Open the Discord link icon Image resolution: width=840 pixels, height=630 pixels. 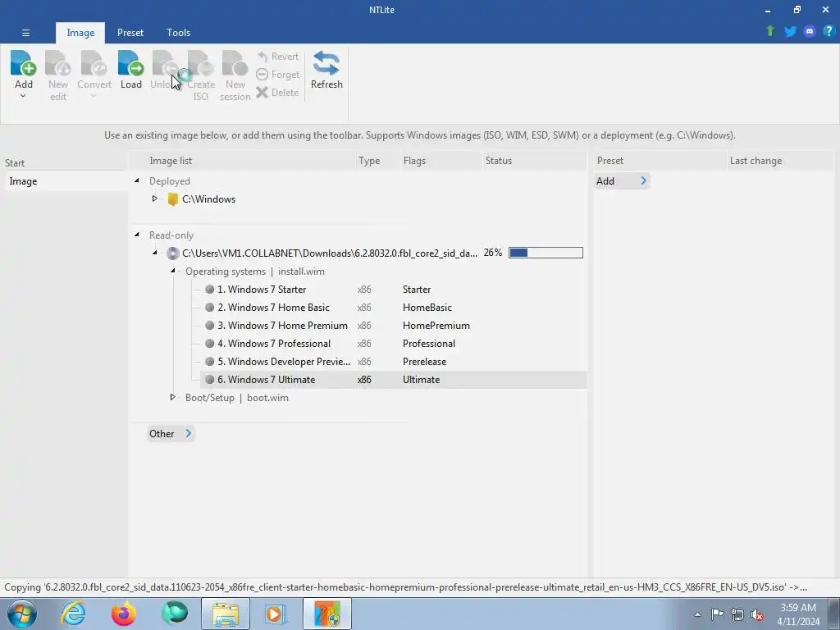click(x=810, y=31)
